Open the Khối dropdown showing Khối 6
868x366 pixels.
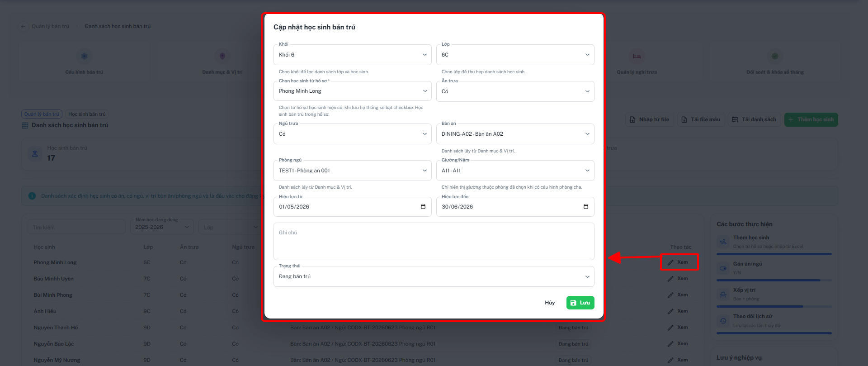pos(353,55)
